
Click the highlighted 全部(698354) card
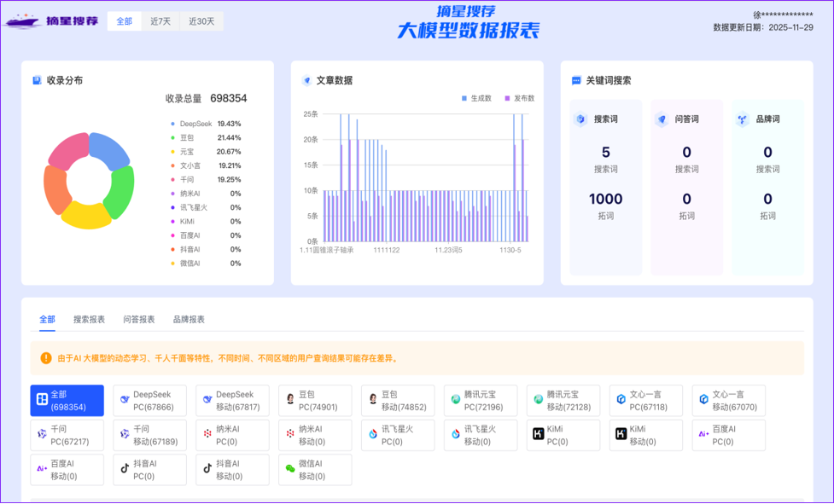click(67, 401)
